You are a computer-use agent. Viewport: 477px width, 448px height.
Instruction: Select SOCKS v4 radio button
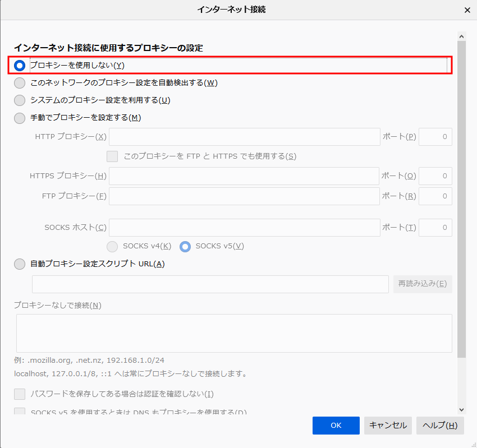point(112,246)
